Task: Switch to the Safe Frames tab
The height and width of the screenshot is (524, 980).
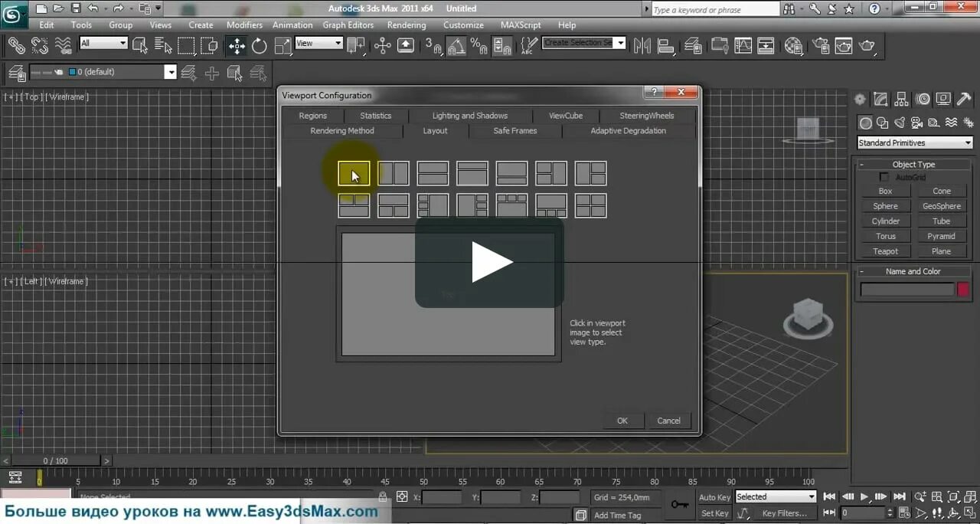Action: click(514, 130)
